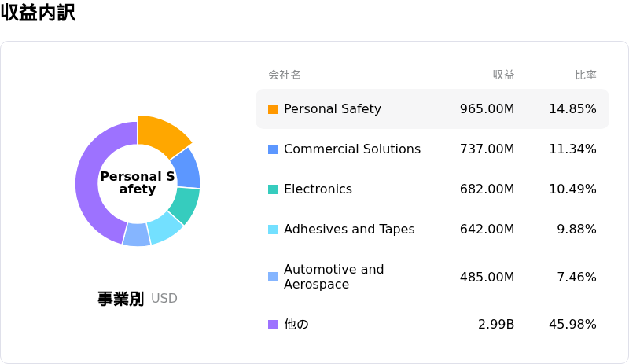Click the orange Personal Safety legend square
Viewport: 629px width, 364px height.
click(273, 109)
